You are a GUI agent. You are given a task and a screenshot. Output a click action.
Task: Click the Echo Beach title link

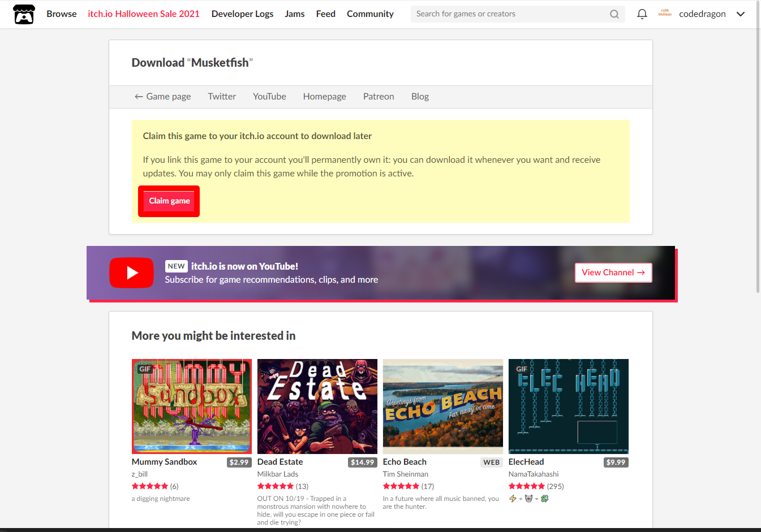point(405,462)
